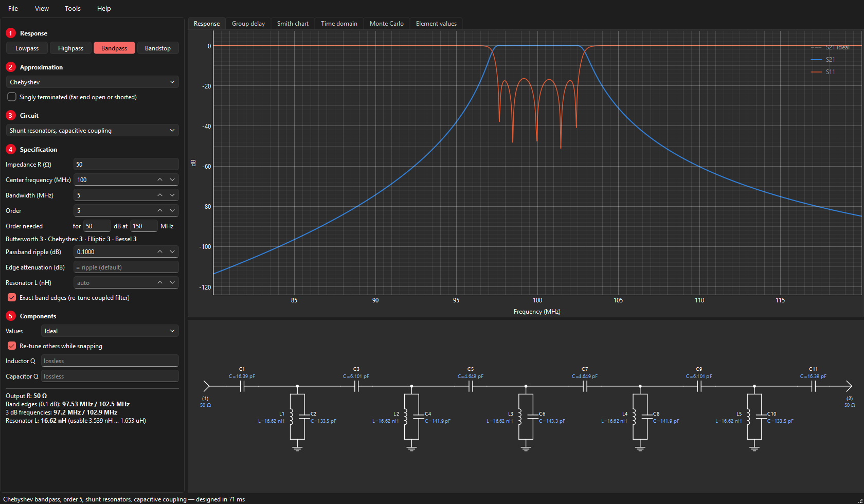Screen dimensions: 864x504
Task: Open the File menu
Action: click(x=13, y=8)
